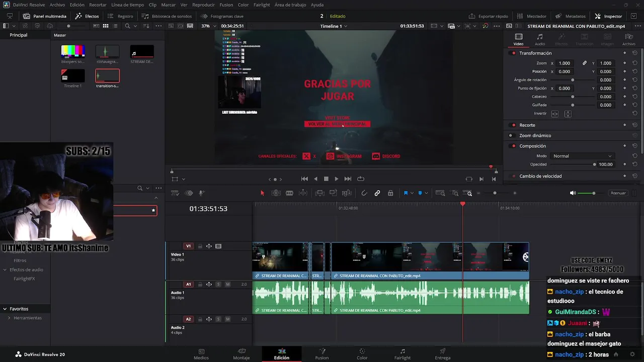Open the marker color dropdown arrow
The width and height of the screenshot is (644, 362).
coord(426,193)
